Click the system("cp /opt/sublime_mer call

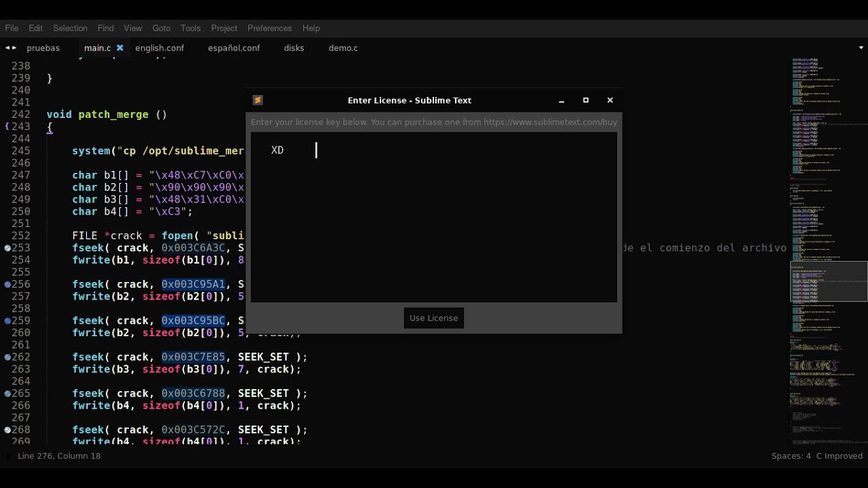158,151
